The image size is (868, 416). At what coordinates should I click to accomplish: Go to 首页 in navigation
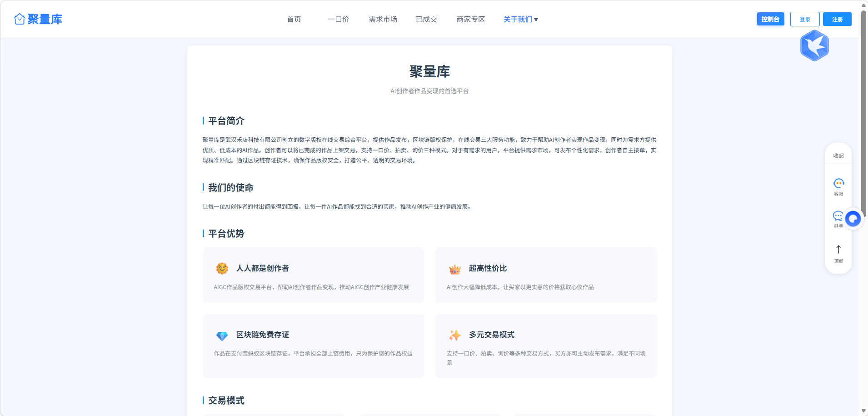click(x=294, y=19)
